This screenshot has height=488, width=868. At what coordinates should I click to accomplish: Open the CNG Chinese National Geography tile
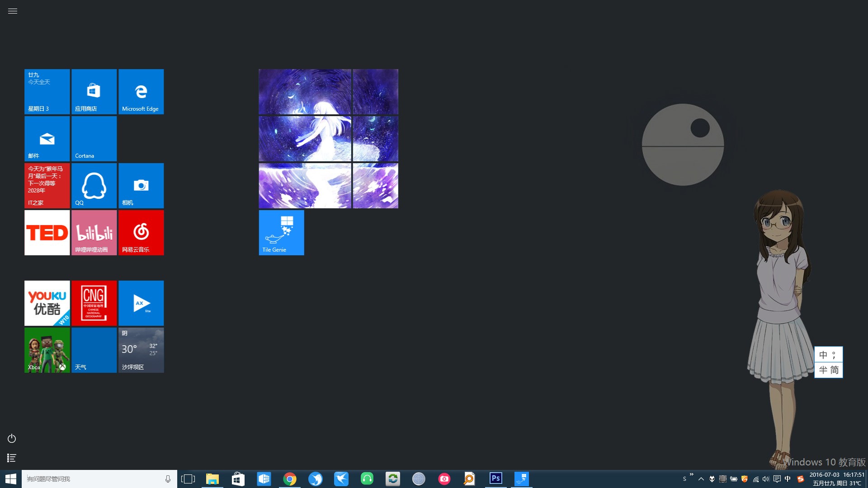point(94,303)
